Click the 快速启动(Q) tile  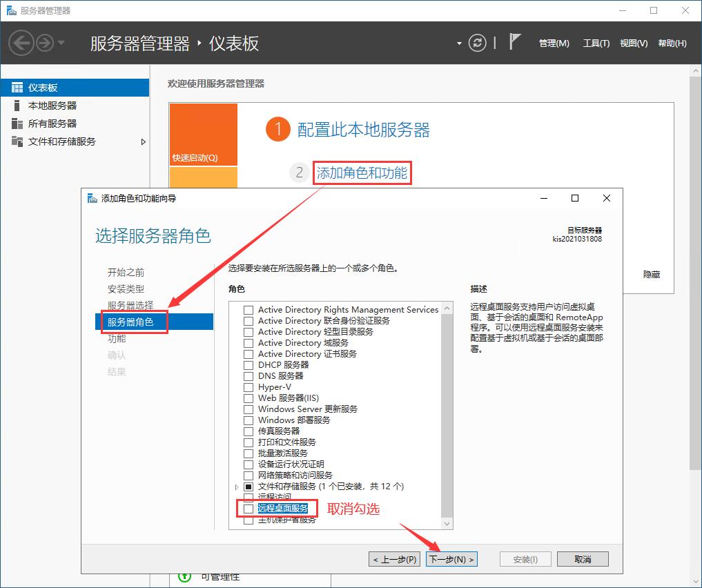click(203, 135)
